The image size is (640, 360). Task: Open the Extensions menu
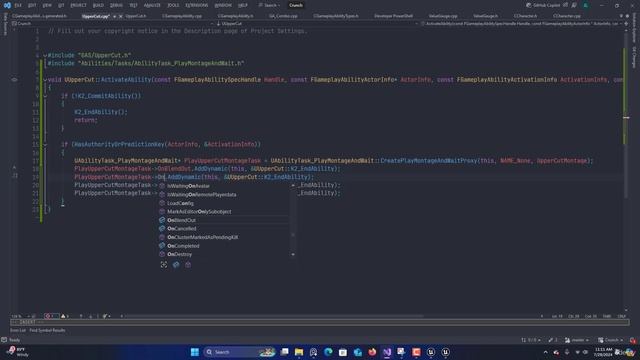pos(197,5)
